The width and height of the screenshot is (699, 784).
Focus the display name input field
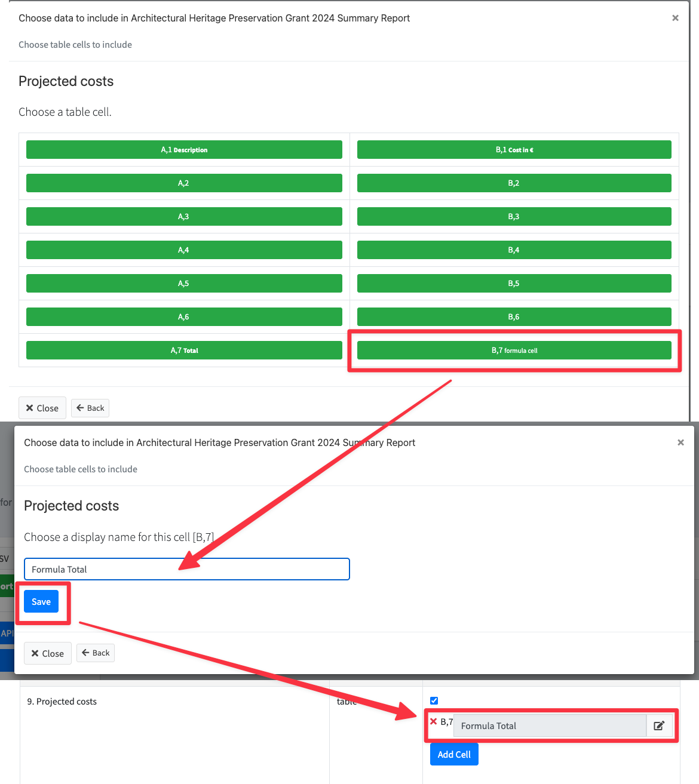[x=186, y=569]
